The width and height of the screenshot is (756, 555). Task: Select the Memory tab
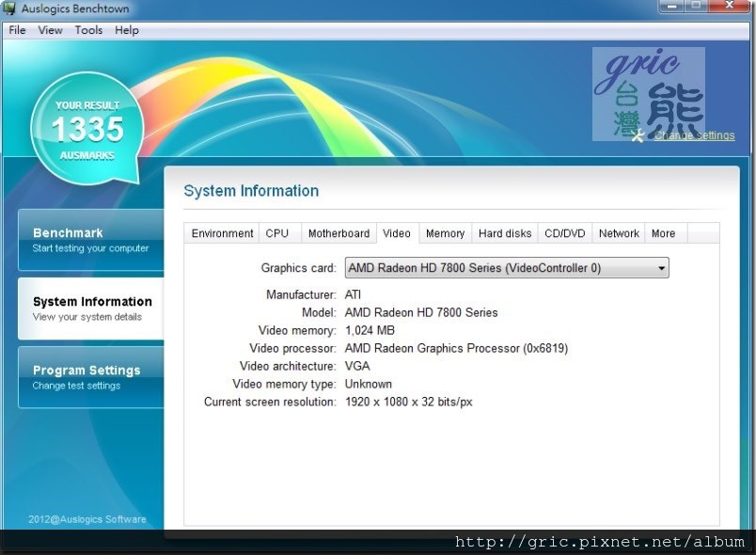click(x=445, y=233)
